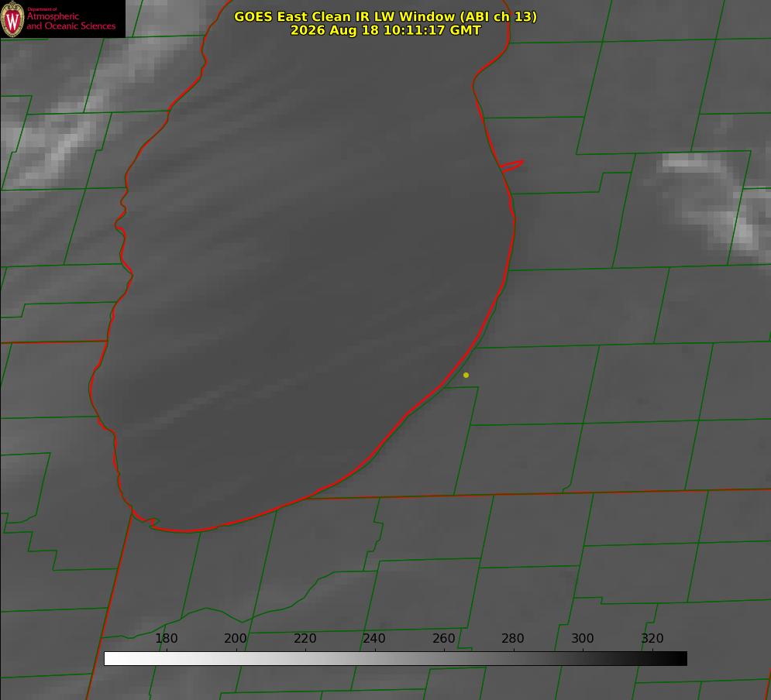
Task: Select the bright cloud patch near the right edge
Action: [713, 201]
